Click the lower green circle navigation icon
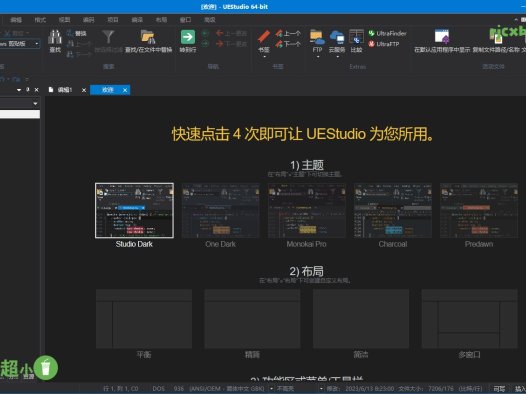Screen dimensions: 526x394 point(205,44)
